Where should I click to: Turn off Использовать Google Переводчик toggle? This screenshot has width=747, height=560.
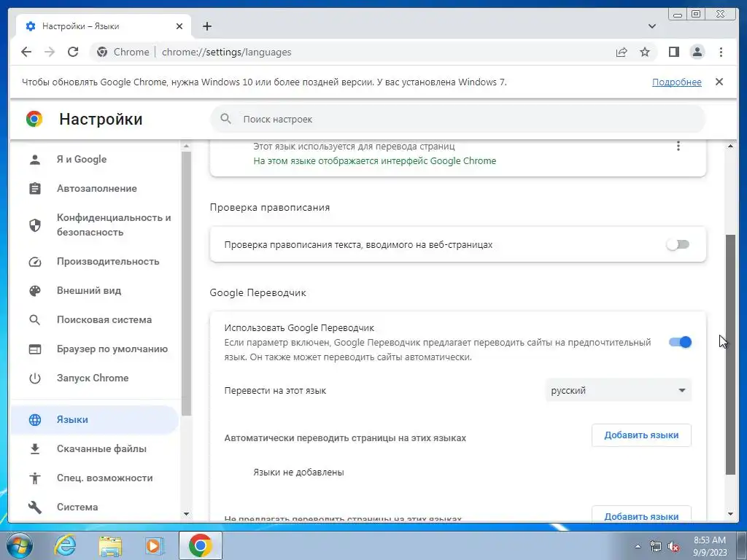pos(680,342)
